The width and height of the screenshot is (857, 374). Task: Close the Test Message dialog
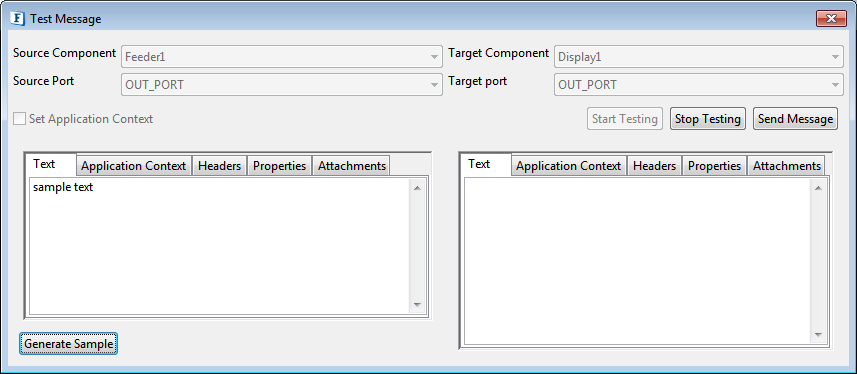coord(831,19)
